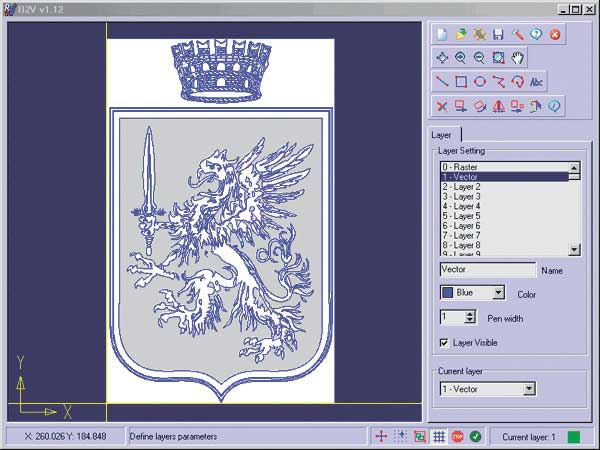Click the New file icon
The height and width of the screenshot is (450, 600).
442,34
